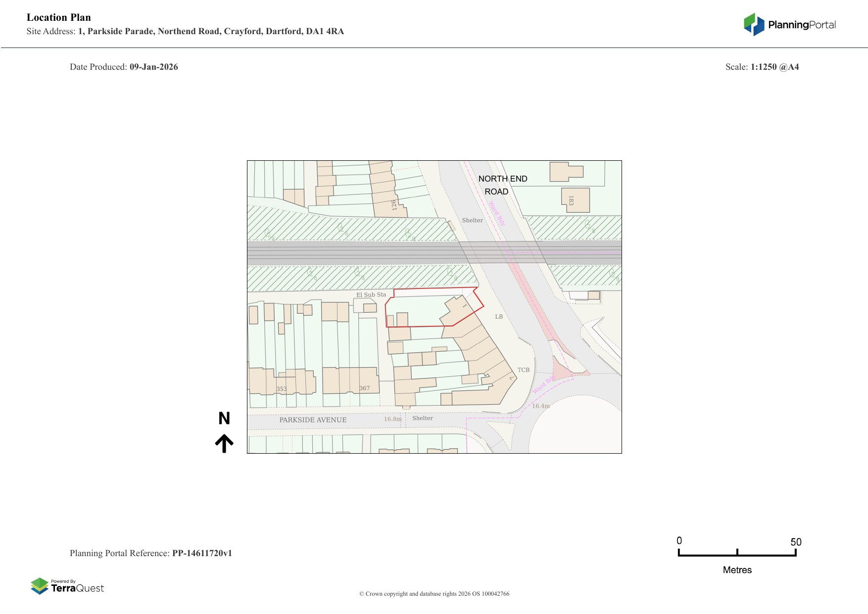This screenshot has width=868, height=614.
Task: Click the 16.4m spot height marker
Action: pos(540,406)
